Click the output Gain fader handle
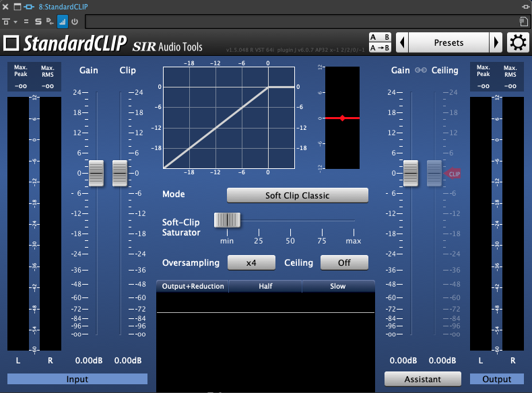 click(x=411, y=173)
